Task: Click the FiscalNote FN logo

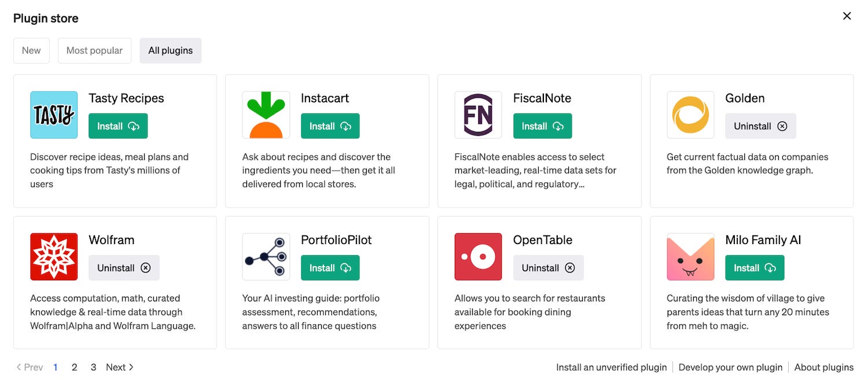Action: [478, 115]
